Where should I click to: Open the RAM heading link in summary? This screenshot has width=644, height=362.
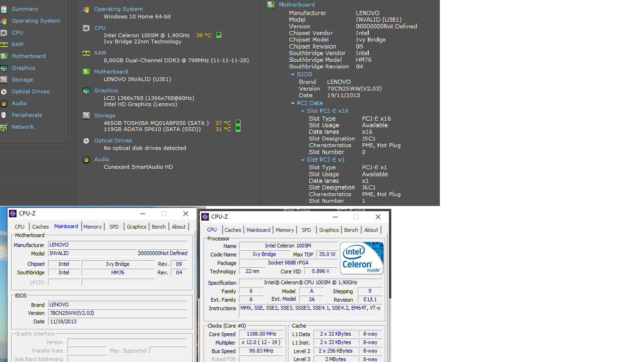pos(100,53)
